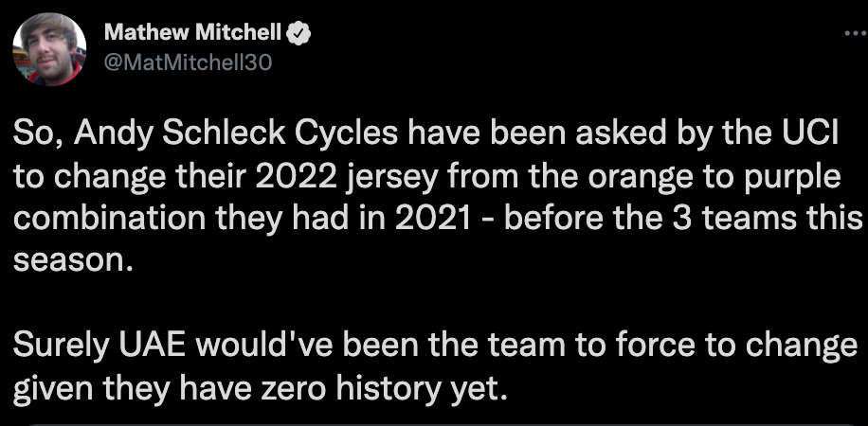Click the word "season." ending first paragraph
This screenshot has width=868, height=426.
point(73,260)
